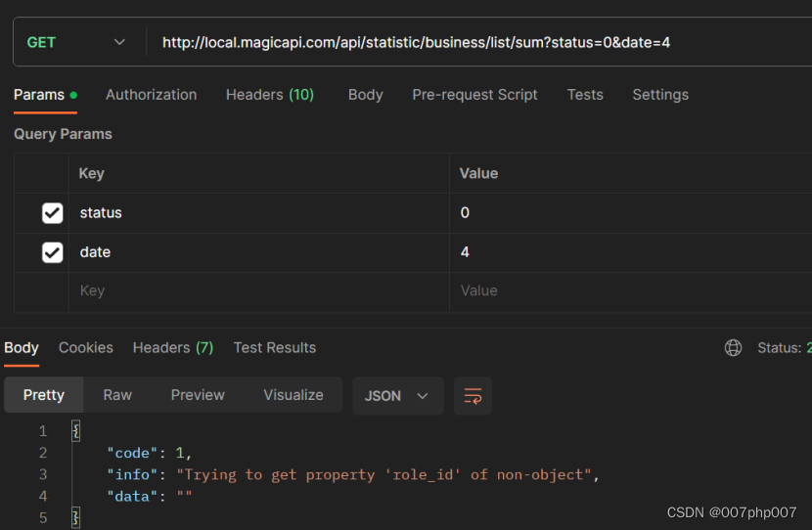Click the status key cell
This screenshot has width=812, height=530.
click(x=259, y=213)
